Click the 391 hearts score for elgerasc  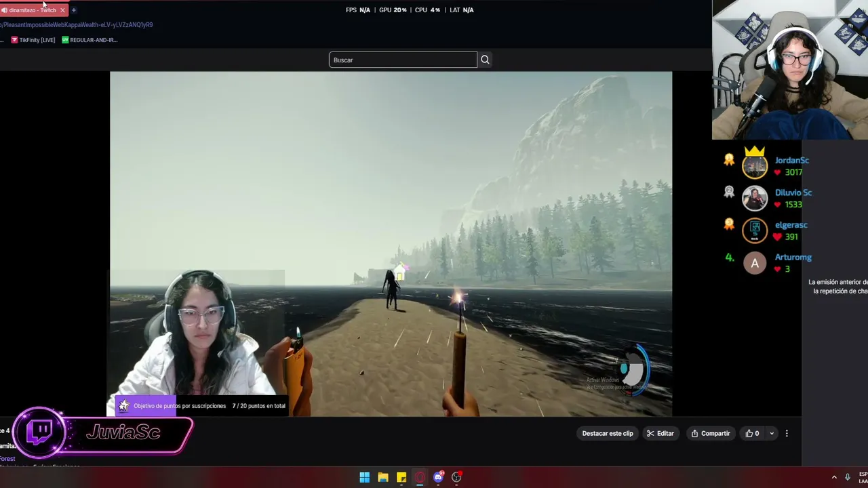click(785, 237)
